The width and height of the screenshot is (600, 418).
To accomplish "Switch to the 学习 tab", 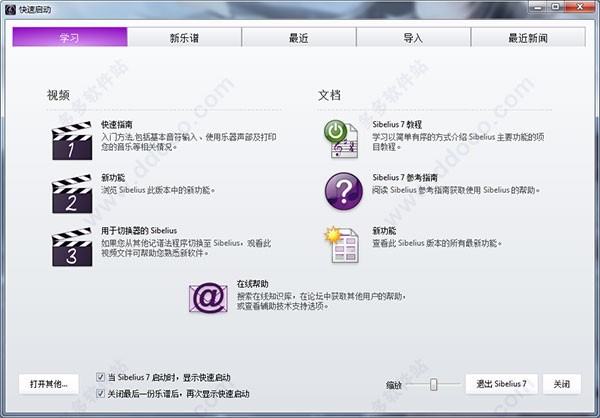I will 70,37.
